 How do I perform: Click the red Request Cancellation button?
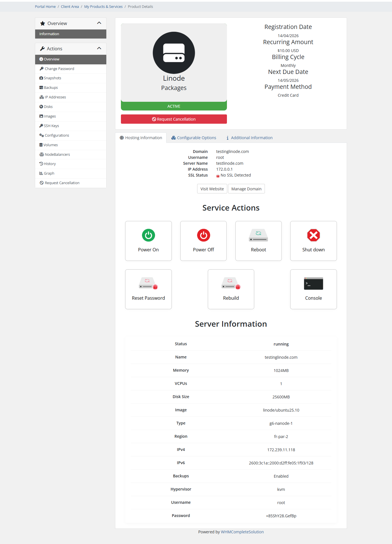pyautogui.click(x=174, y=119)
